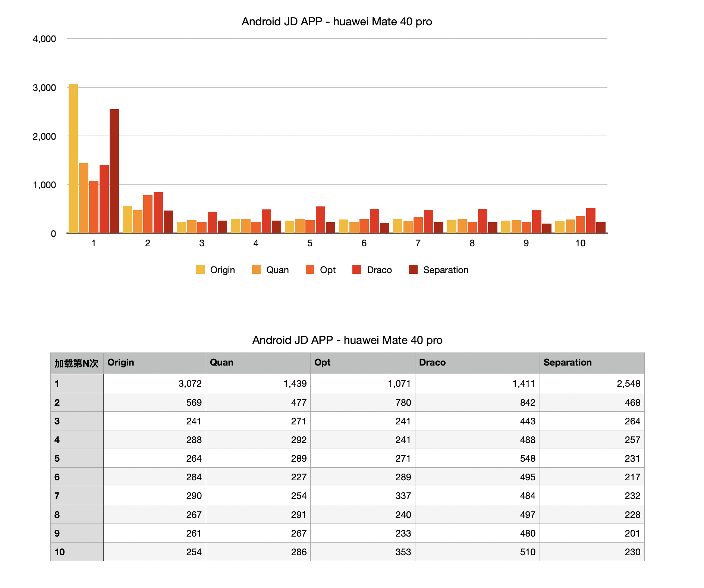Select the cell showing 3,072
The height and width of the screenshot is (588, 704).
tap(155, 383)
